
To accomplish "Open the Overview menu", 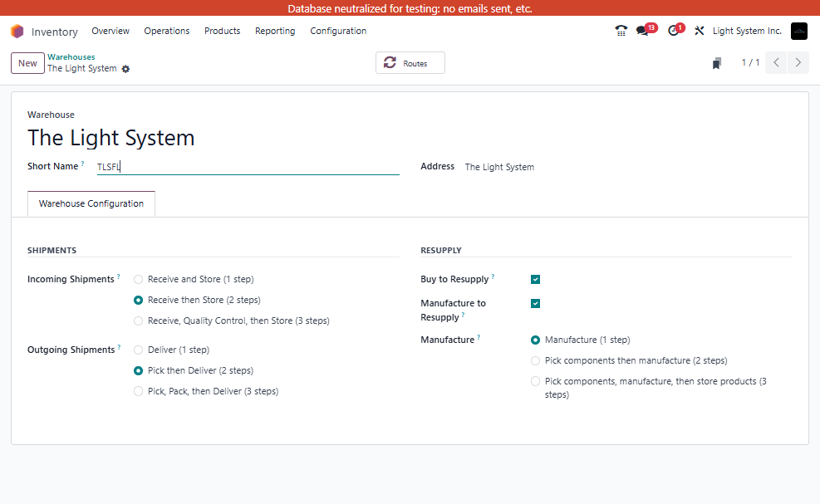I will 110,31.
